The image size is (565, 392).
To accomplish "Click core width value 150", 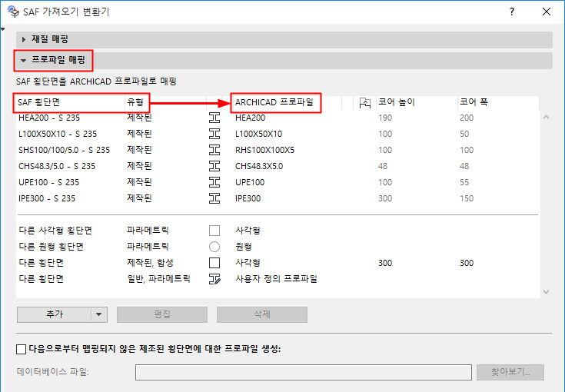I will click(467, 198).
